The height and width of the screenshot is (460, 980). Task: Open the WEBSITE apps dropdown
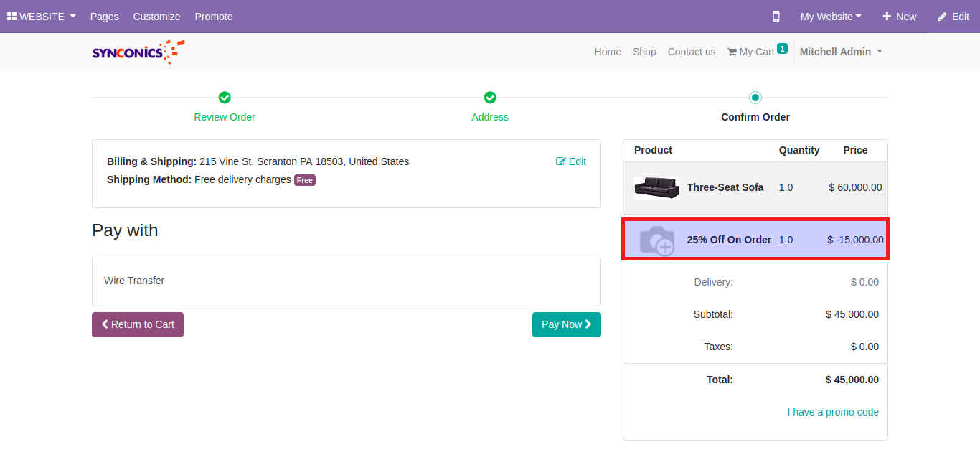tap(41, 17)
